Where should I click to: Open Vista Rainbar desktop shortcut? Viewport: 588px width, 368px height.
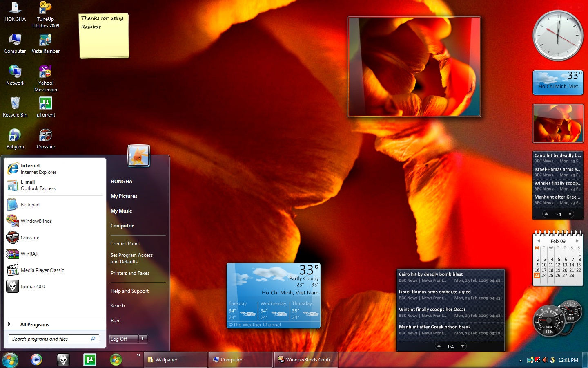pos(46,44)
